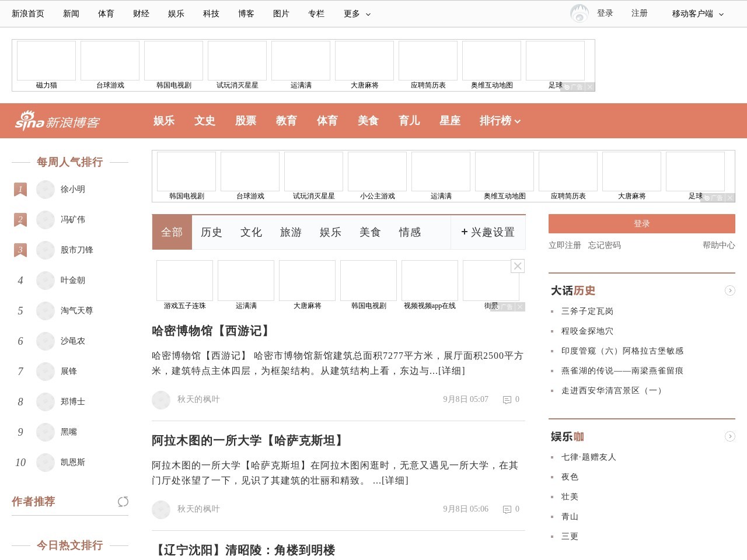Click the orange 登录 button

point(642,223)
